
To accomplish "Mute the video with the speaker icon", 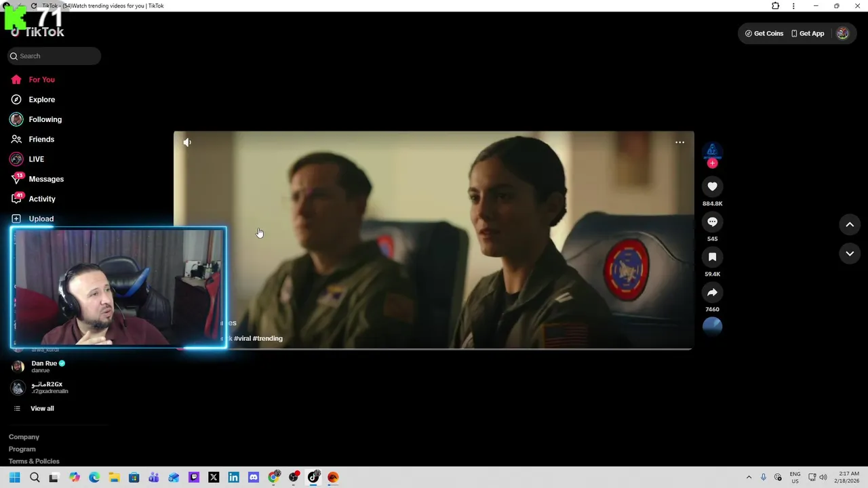I will coord(187,142).
